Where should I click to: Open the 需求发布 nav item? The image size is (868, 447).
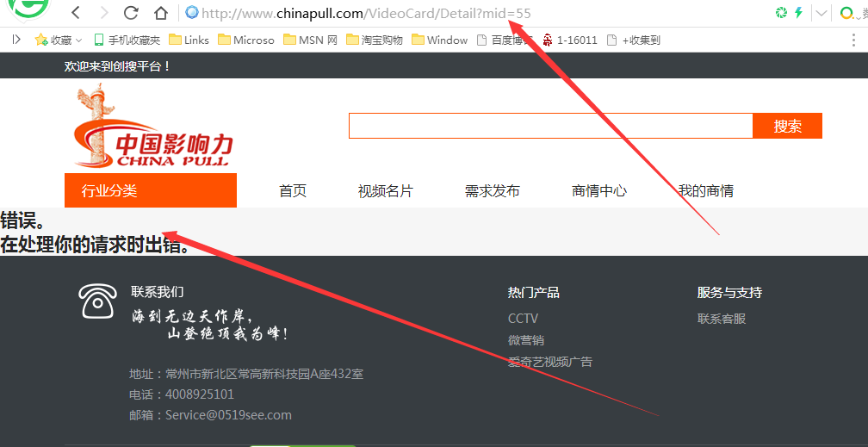click(x=493, y=191)
